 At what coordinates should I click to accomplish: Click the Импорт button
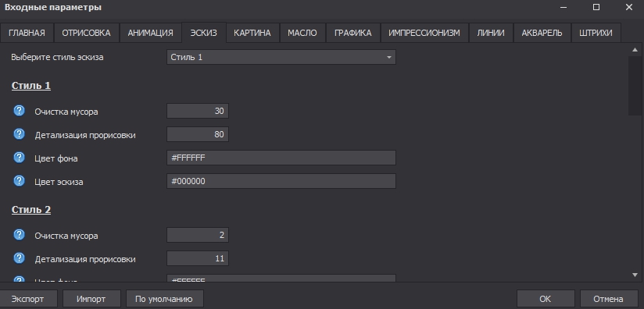point(91,299)
